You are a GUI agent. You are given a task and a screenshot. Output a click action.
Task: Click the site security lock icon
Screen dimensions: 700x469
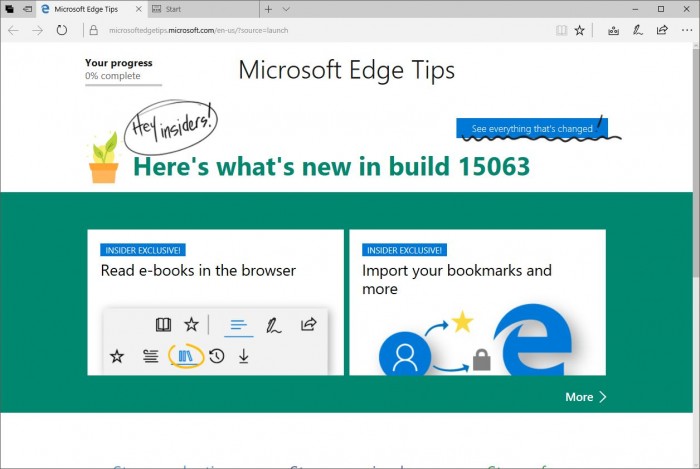[93, 30]
